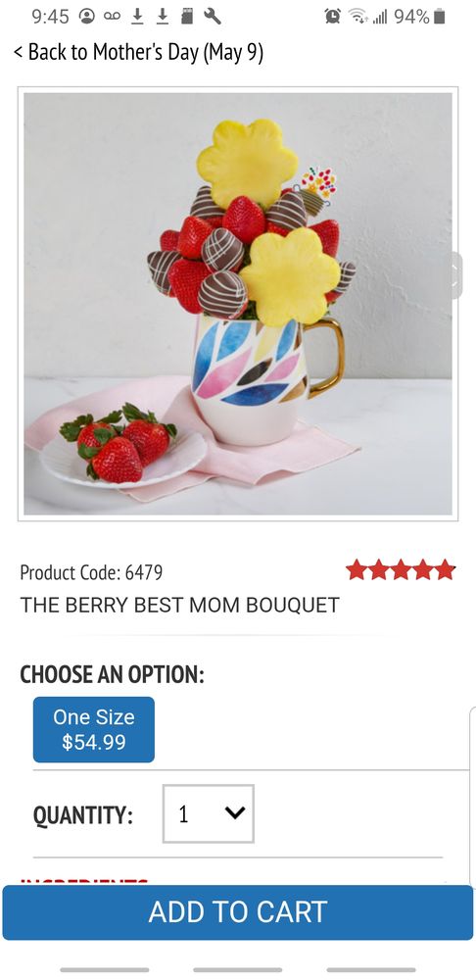Tap the middle home navigation bar pill
476x980 pixels.
point(237,970)
